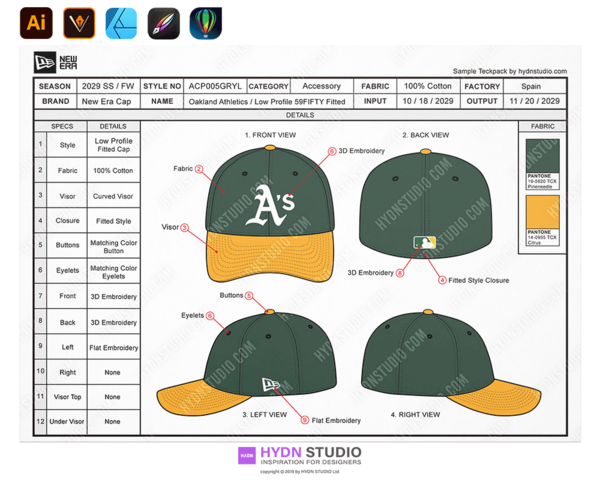Screen dimensions: 600x480
Task: Click the 'Accessory' category cell
Action: pos(321,86)
